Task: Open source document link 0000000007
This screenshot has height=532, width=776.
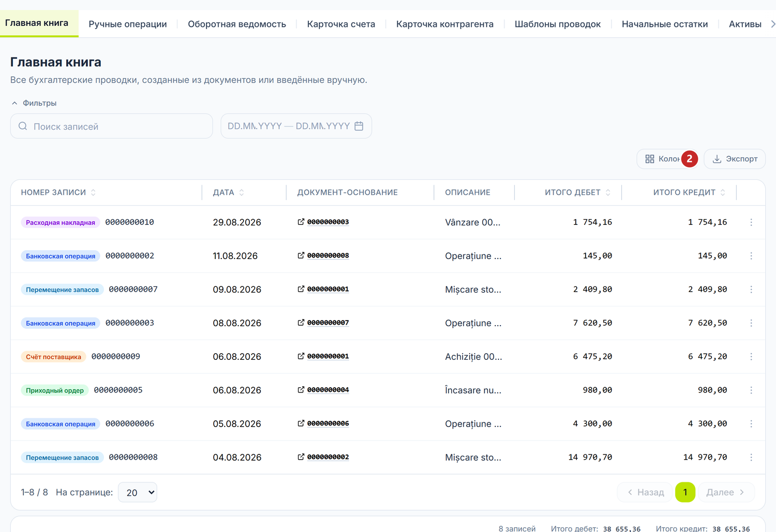Action: coord(328,323)
